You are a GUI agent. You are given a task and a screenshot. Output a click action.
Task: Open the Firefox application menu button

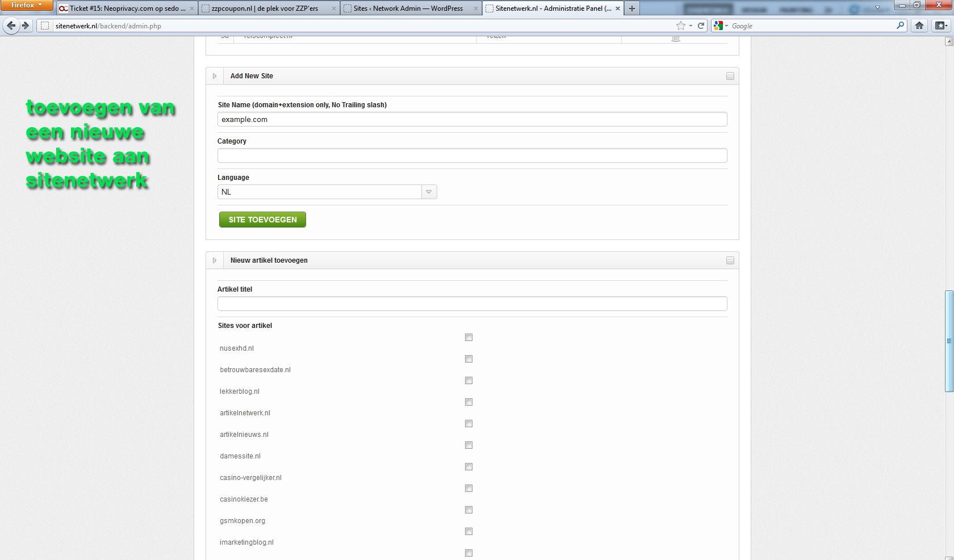[x=27, y=5]
